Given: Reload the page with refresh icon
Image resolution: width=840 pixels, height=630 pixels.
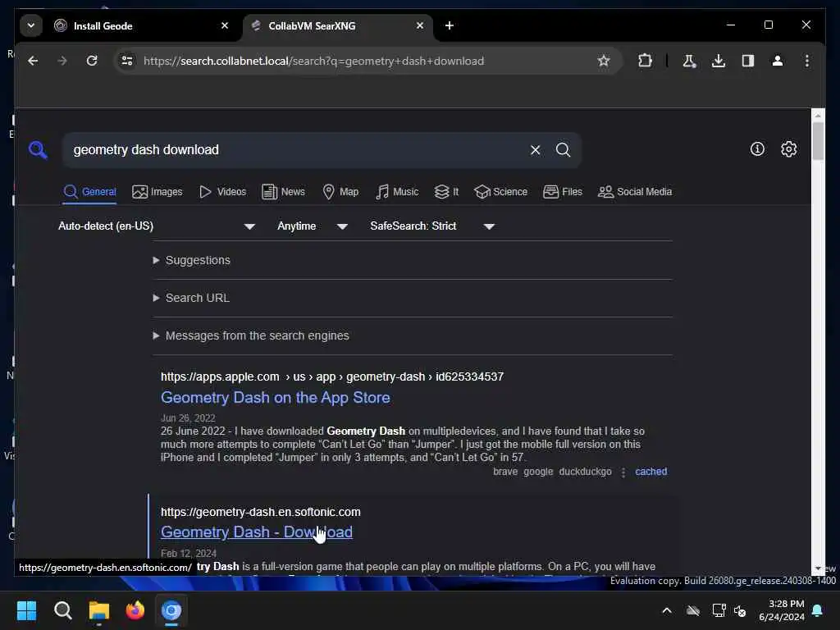Looking at the screenshot, I should pyautogui.click(x=92, y=61).
